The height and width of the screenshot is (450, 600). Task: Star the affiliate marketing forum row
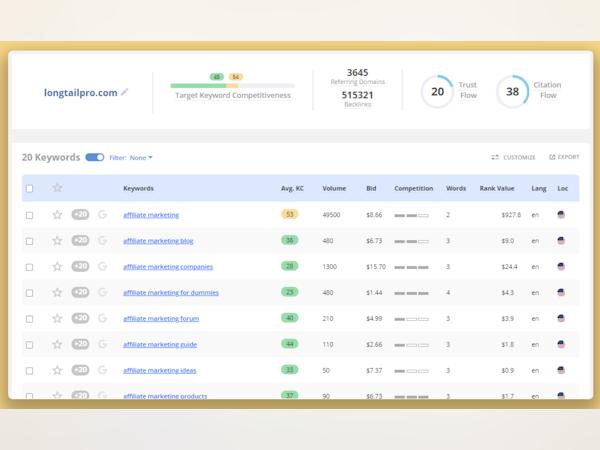(57, 318)
